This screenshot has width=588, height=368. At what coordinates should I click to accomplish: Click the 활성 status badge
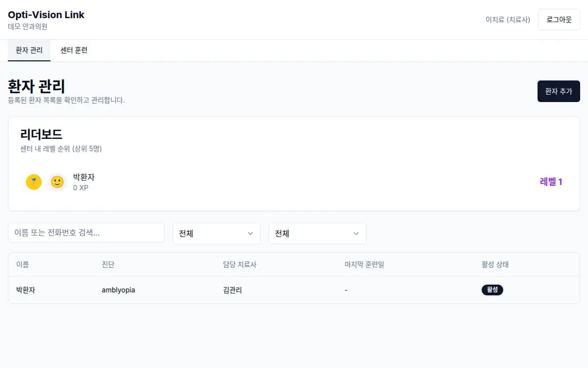(x=492, y=290)
